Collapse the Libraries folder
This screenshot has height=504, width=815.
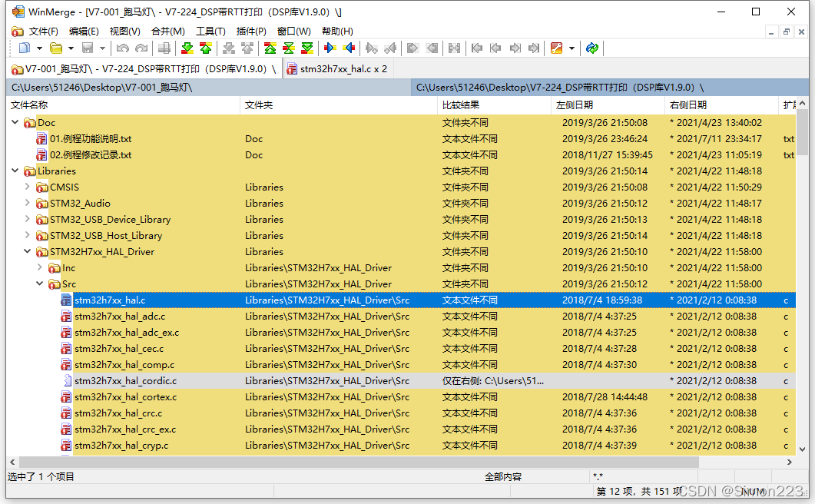tap(15, 171)
